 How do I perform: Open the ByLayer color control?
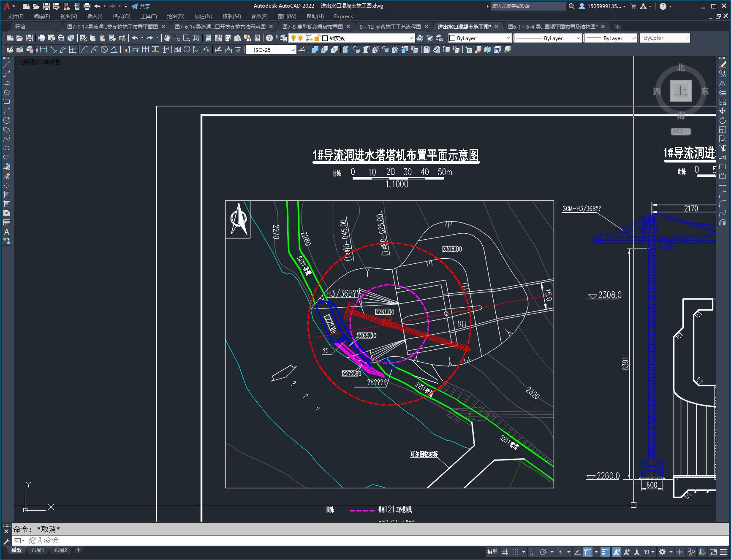(x=480, y=38)
